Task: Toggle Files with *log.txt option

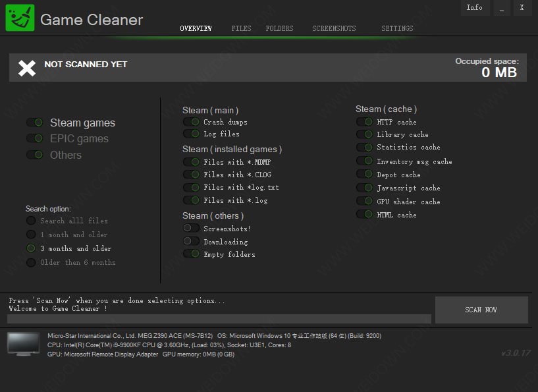Action: click(x=191, y=187)
